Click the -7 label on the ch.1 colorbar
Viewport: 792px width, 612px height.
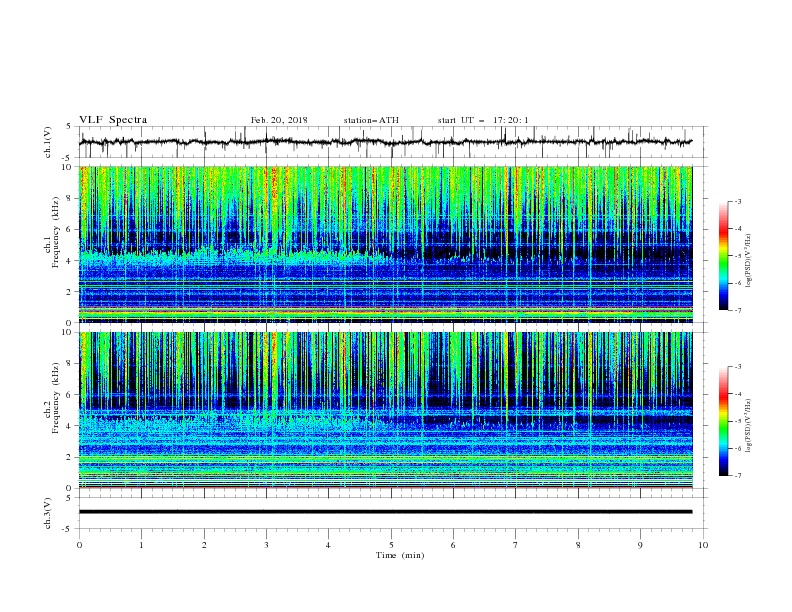point(737,310)
